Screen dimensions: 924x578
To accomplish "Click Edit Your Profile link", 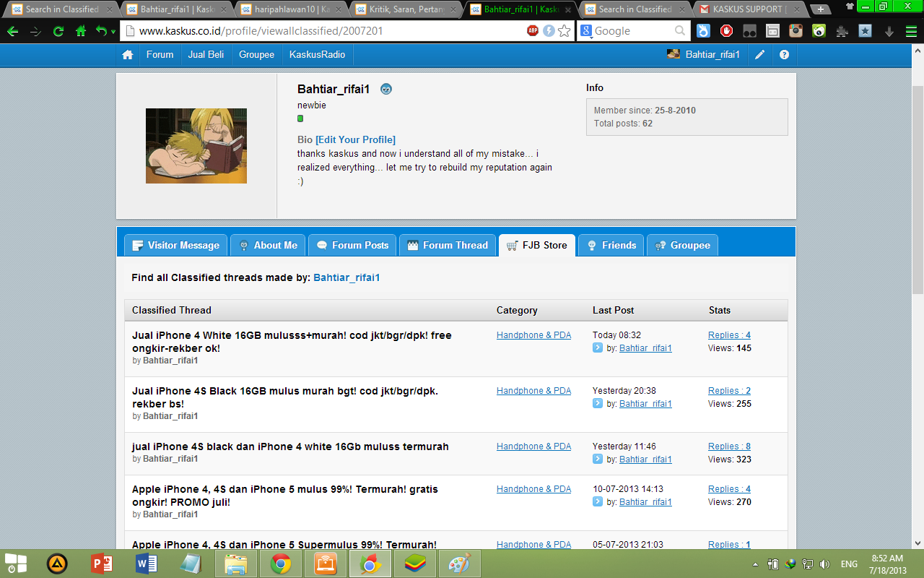I will tap(355, 139).
